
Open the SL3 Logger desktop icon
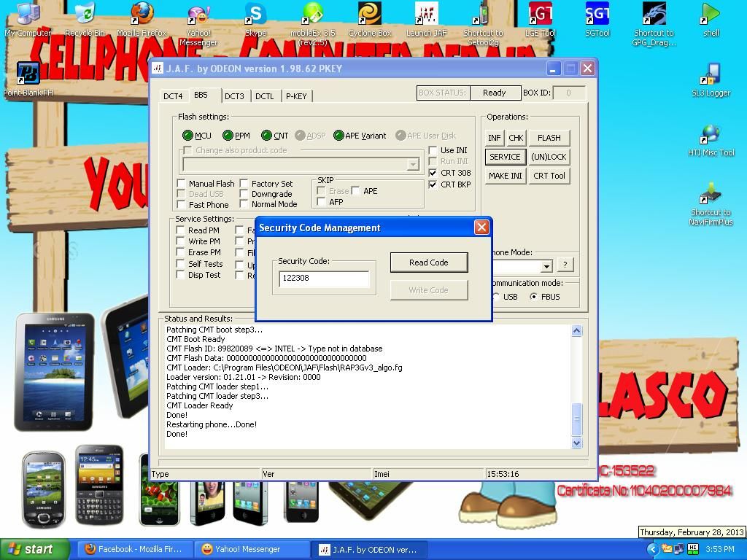coord(711,75)
